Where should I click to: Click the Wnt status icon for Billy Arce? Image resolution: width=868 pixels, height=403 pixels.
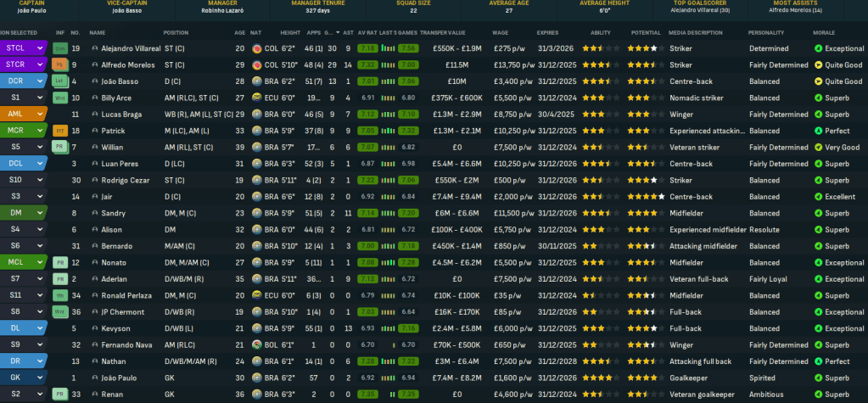point(59,98)
